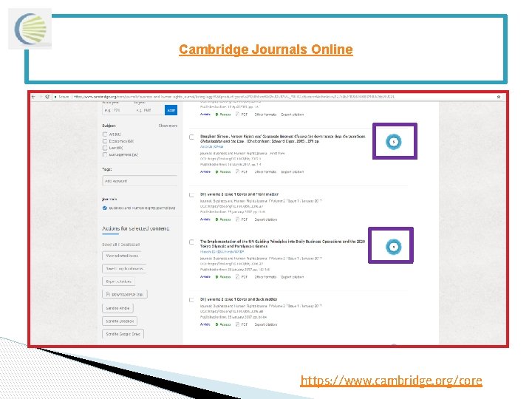This screenshot has width=532, height=399.
Task: Open the Simons Human Rights book review title
Action: coord(282,139)
